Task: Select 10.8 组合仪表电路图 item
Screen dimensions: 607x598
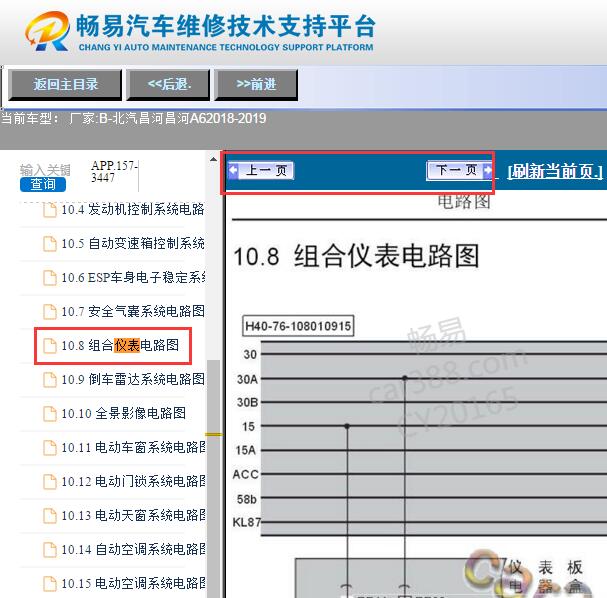Action: click(120, 345)
